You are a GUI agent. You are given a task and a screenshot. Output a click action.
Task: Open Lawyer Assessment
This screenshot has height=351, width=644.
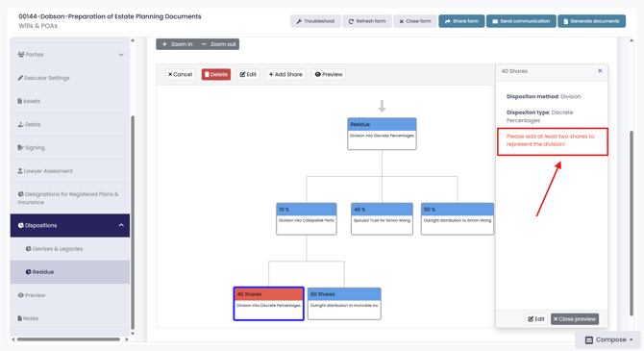70,170
